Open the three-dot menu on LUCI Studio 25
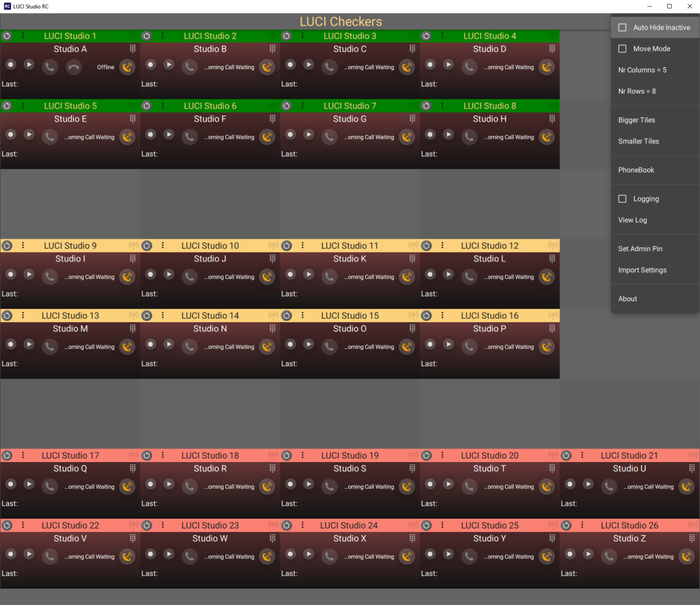700x605 pixels. (442, 525)
